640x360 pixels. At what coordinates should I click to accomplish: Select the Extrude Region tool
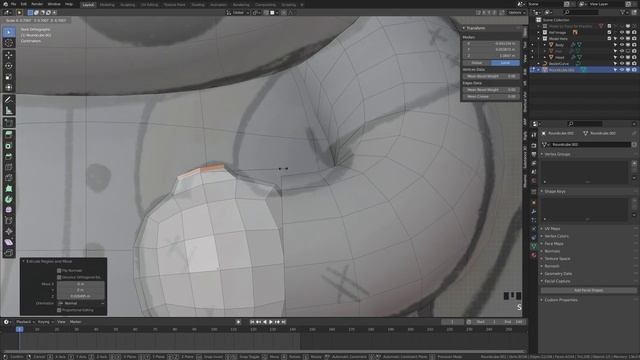pyautogui.click(x=9, y=135)
